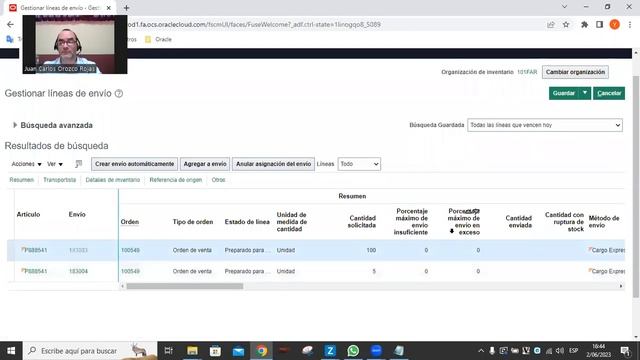Click the table horizontal scrollbar thumb
Screen dimensions: 640x360
pyautogui.click(x=184, y=287)
